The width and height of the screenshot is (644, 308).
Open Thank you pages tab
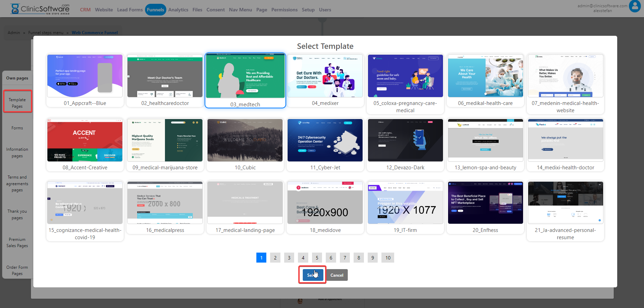tap(17, 214)
